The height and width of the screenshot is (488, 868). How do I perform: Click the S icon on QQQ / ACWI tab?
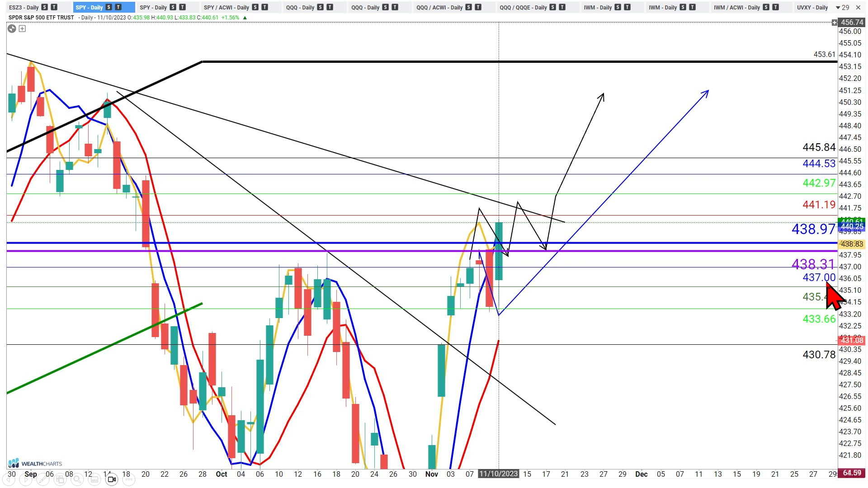click(x=468, y=7)
